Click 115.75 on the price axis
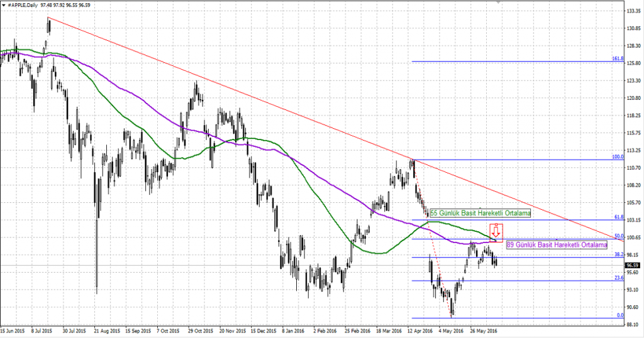The width and height of the screenshot is (644, 338). click(634, 133)
